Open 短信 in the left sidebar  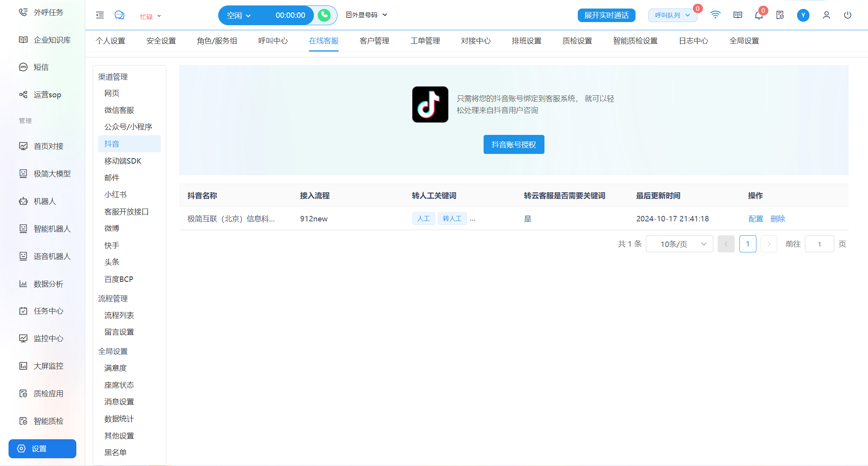34,67
